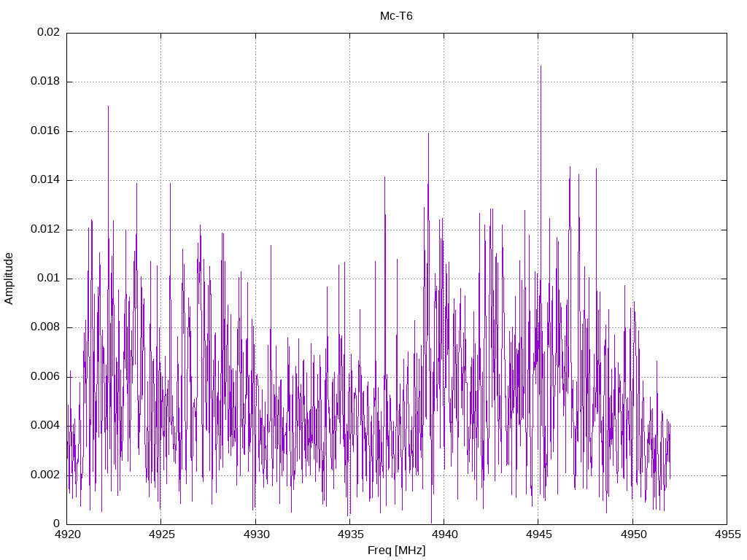Select the 4930 x-axis tick label

[255, 534]
